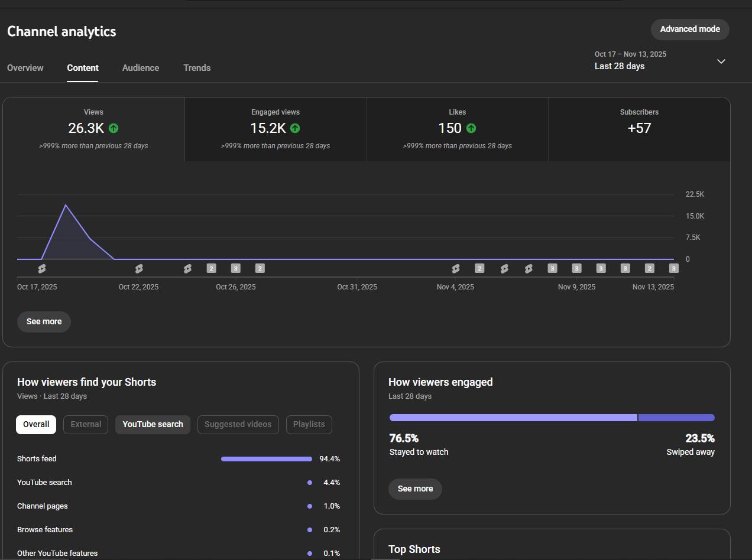Click See more below the views chart

point(44,322)
